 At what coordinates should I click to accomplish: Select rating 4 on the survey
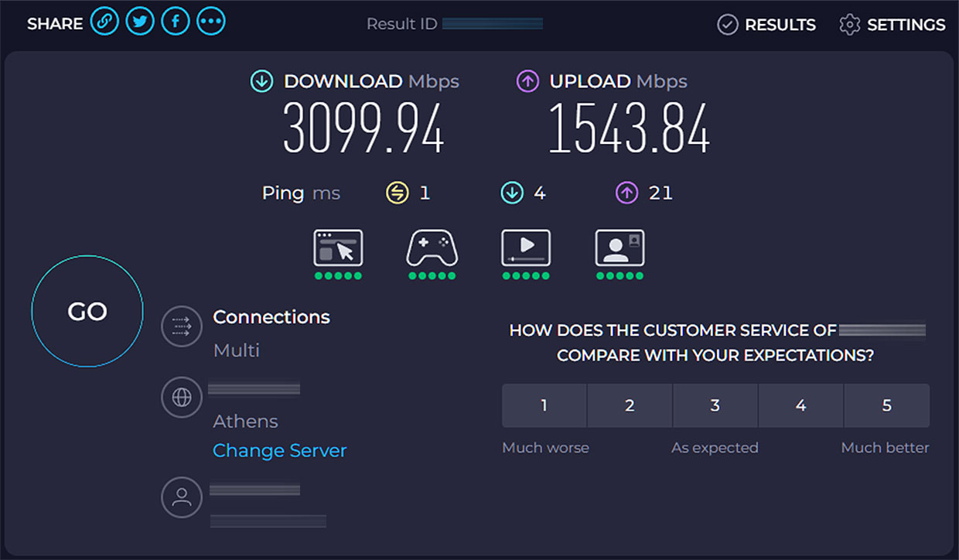click(x=800, y=405)
